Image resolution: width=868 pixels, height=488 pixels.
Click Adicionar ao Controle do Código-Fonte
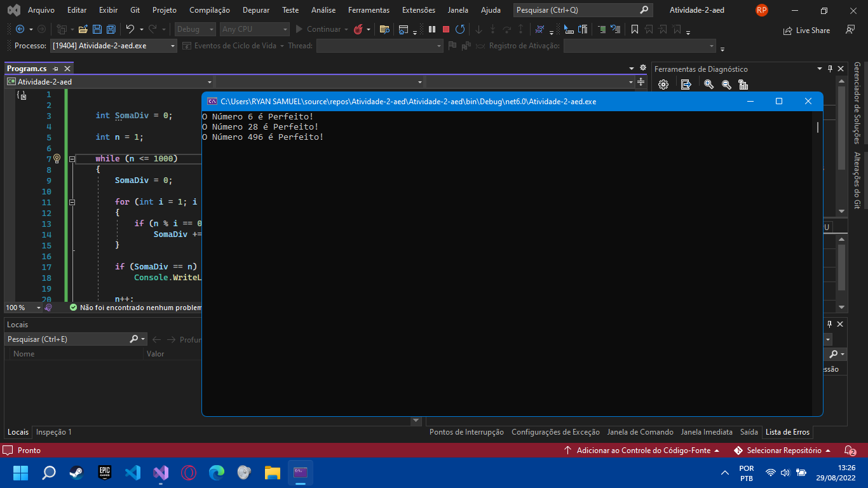pos(645,450)
